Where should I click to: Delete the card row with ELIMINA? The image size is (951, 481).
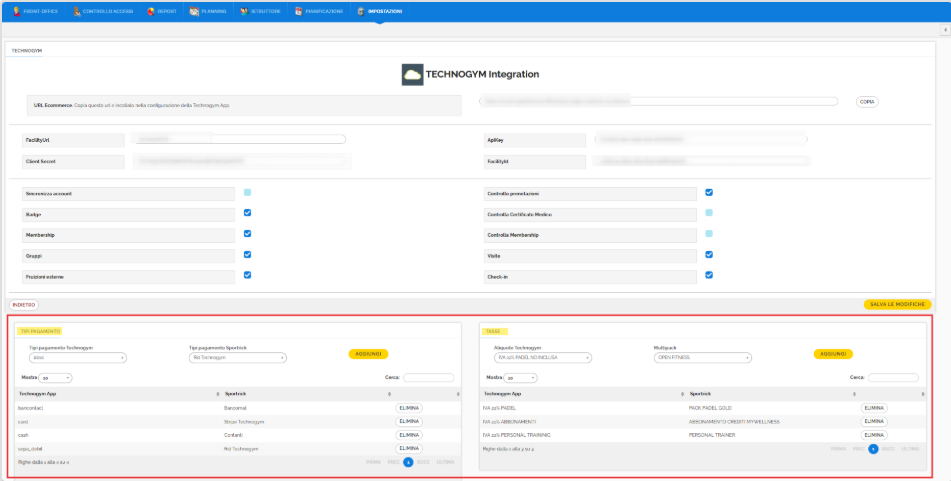pyautogui.click(x=409, y=422)
